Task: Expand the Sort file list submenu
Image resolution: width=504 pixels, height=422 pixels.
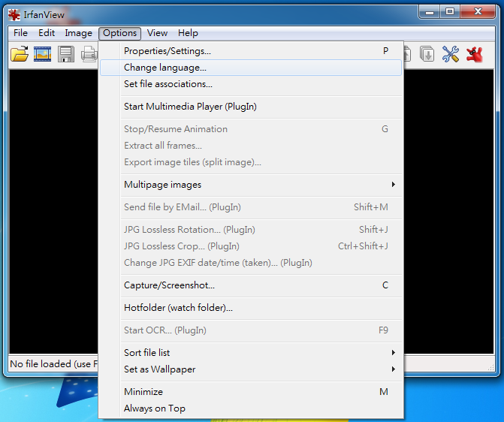Action: click(251, 353)
